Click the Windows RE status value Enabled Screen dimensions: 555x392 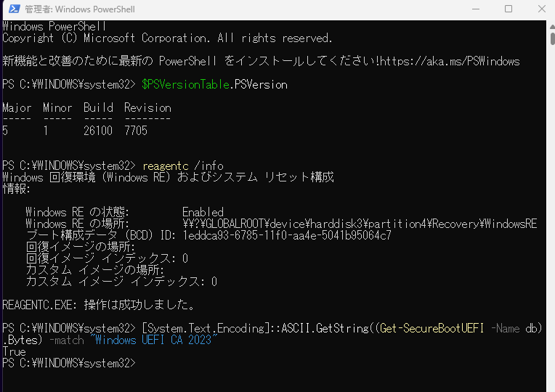coord(203,212)
